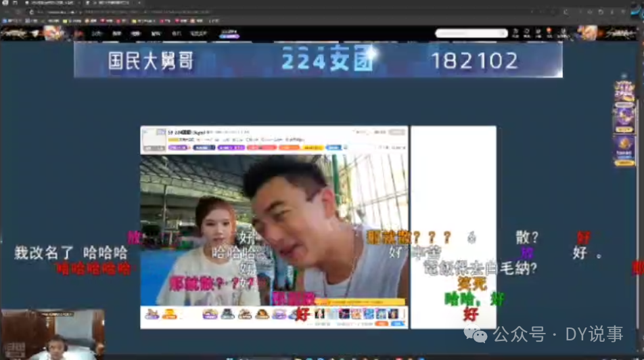
Task: Click the magnifier icon inside the search box
Action: (503, 33)
